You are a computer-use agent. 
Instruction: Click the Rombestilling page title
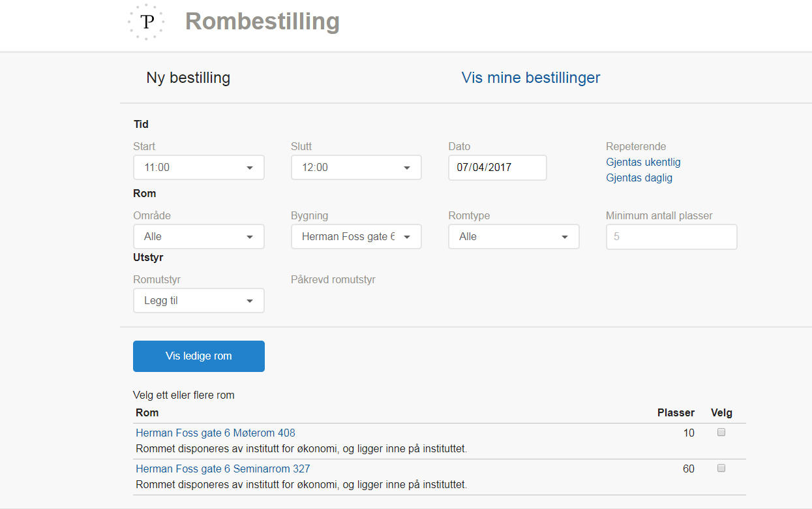262,21
